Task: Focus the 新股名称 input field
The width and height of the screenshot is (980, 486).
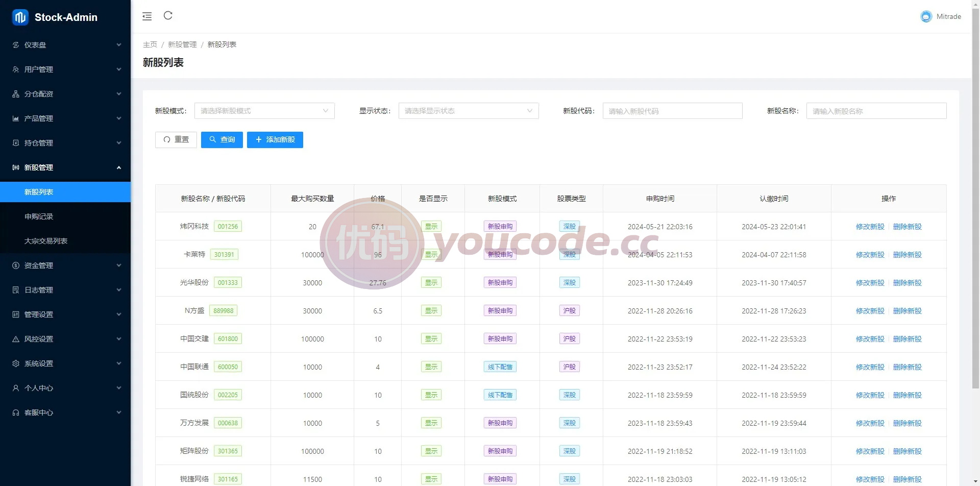Action: point(876,111)
